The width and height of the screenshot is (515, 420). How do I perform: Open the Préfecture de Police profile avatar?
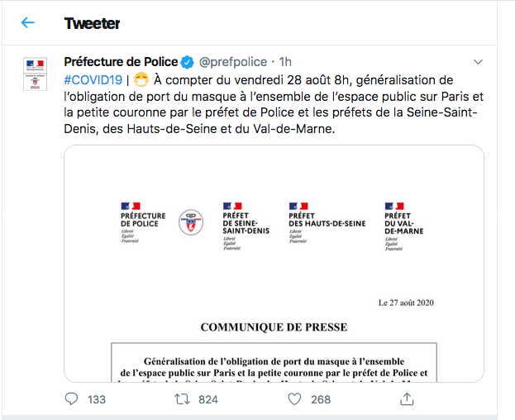coord(36,74)
